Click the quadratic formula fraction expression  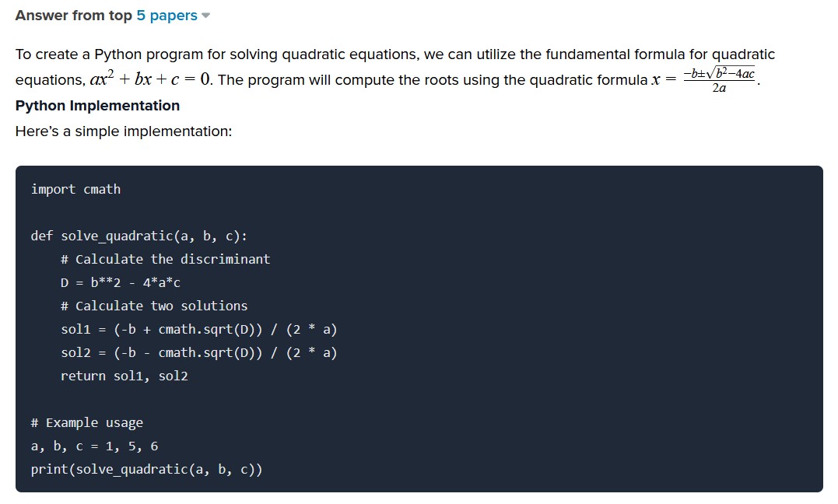720,80
